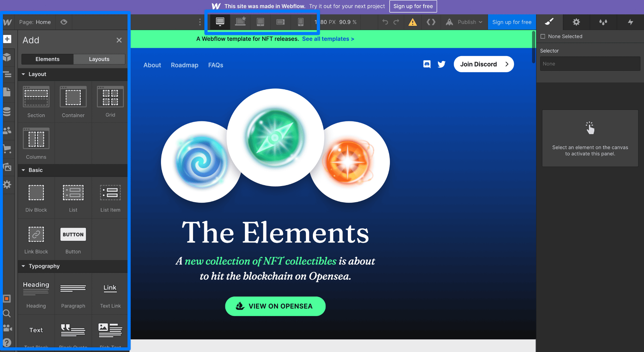
Task: Select the Webflow interactions panel icon
Action: (x=630, y=22)
